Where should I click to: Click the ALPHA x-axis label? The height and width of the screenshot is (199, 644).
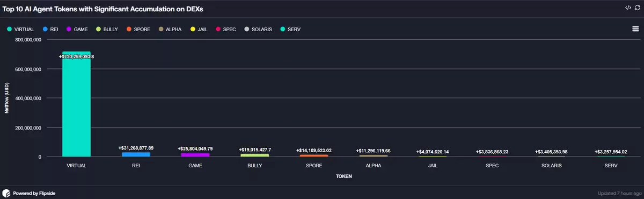tap(373, 166)
